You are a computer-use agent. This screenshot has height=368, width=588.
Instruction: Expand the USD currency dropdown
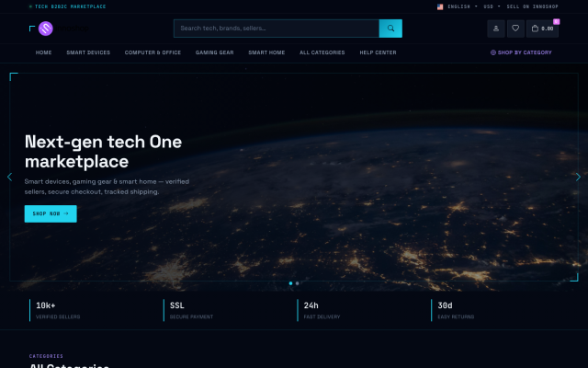(x=492, y=6)
